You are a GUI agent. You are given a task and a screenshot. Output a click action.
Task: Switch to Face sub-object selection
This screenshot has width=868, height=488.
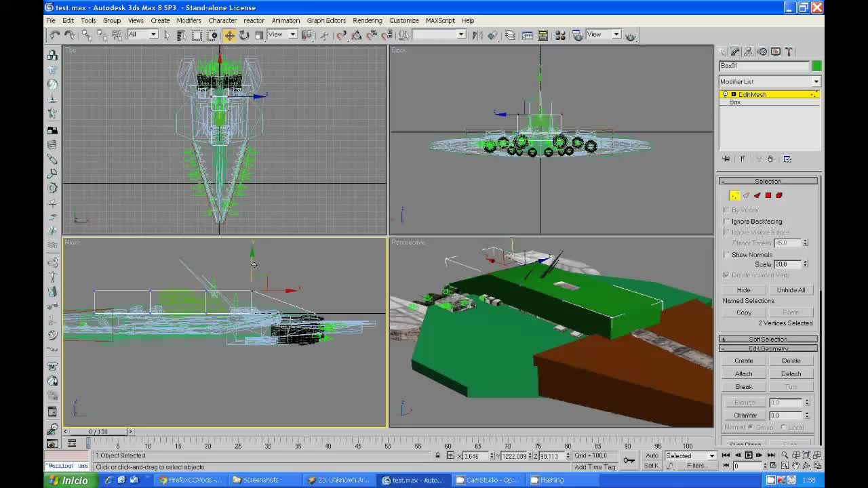757,195
